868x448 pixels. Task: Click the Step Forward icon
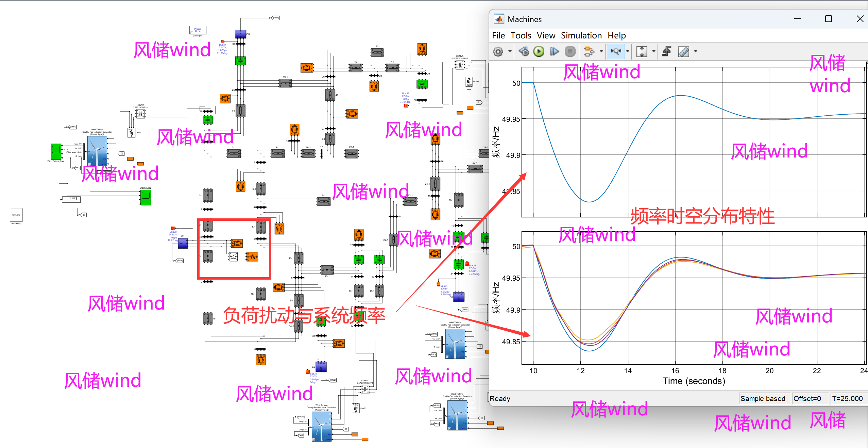click(x=554, y=52)
